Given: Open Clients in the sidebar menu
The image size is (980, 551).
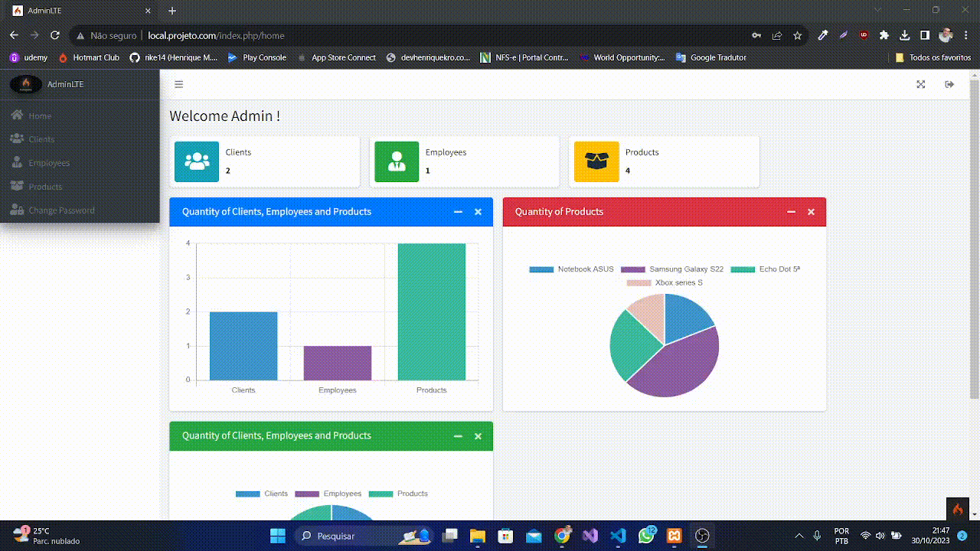Looking at the screenshot, I should 80,139.
